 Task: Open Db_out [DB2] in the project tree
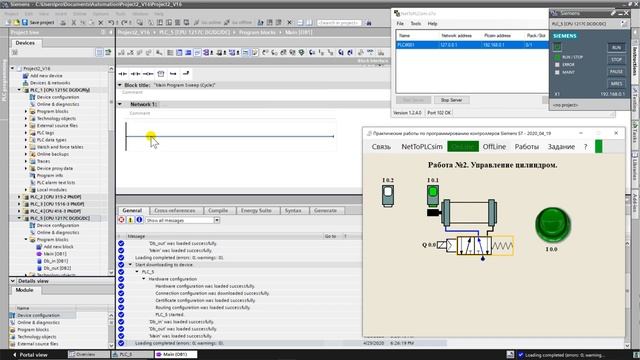pos(57,268)
